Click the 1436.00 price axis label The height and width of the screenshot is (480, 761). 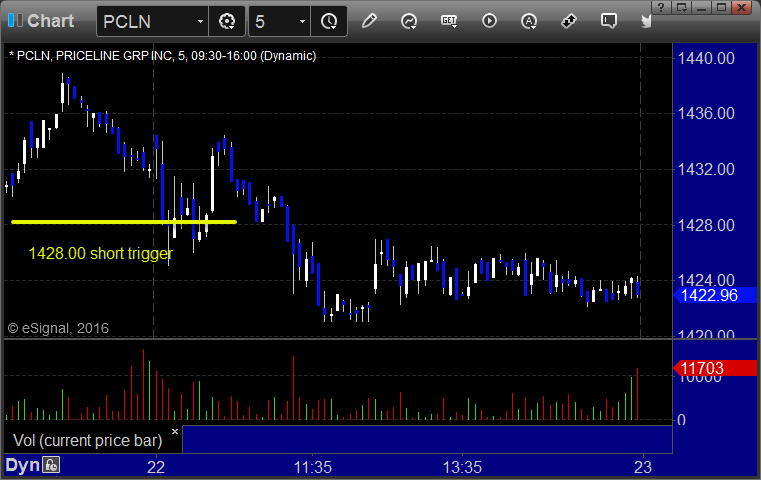point(706,114)
